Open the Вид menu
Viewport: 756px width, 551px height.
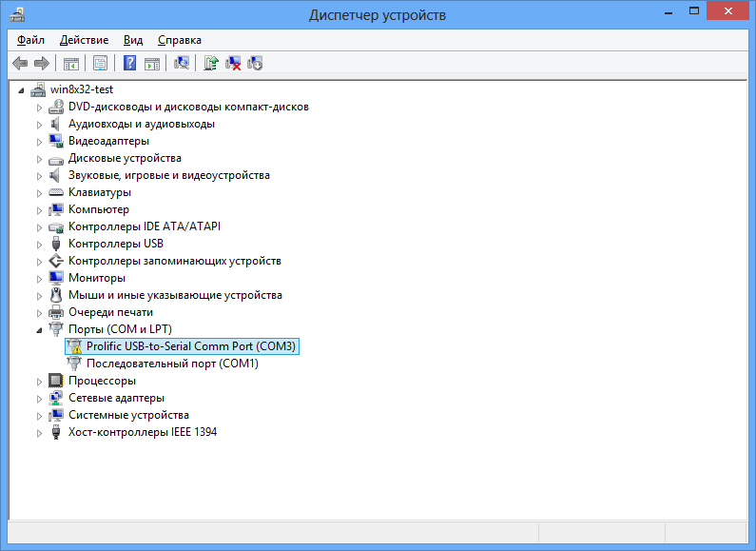tap(133, 40)
